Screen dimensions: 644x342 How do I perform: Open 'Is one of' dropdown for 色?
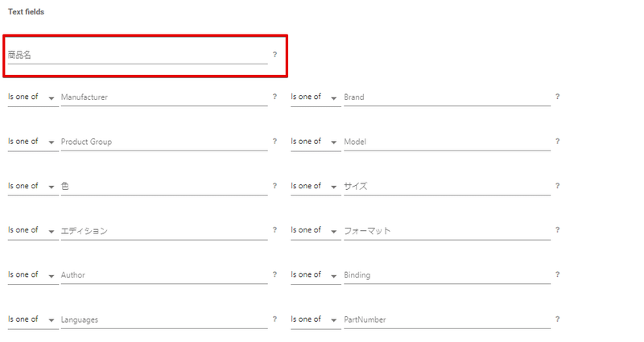32,186
